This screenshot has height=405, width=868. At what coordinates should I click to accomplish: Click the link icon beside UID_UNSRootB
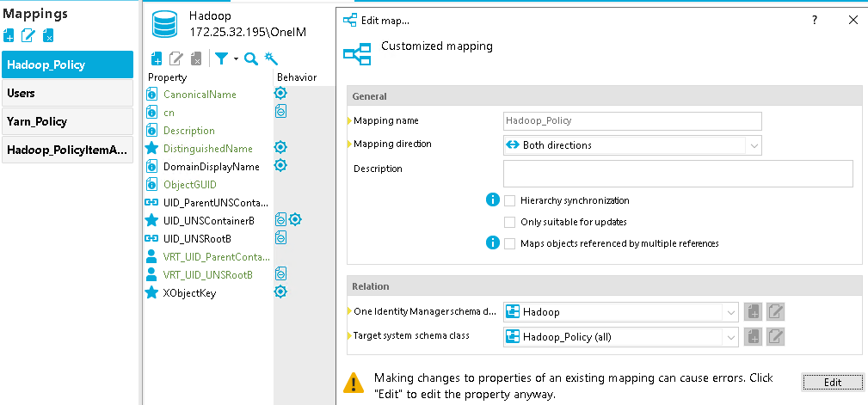[x=151, y=238]
